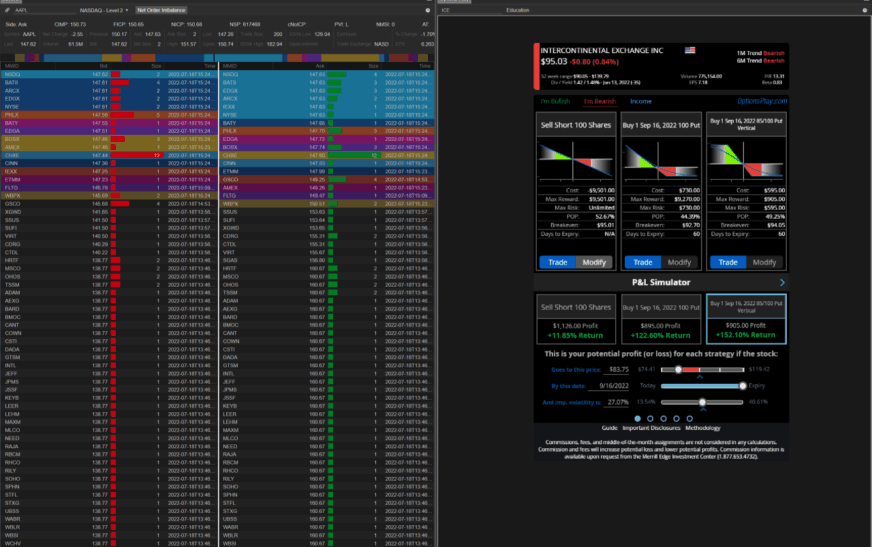Click the stock price slider handle
Viewport: 872px width, 547px height.
pos(678,370)
